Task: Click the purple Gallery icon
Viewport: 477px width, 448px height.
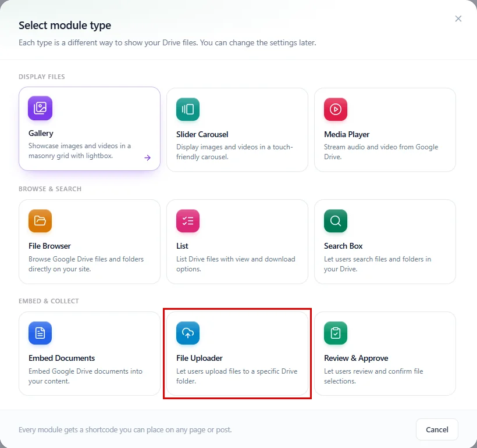Action: point(40,108)
